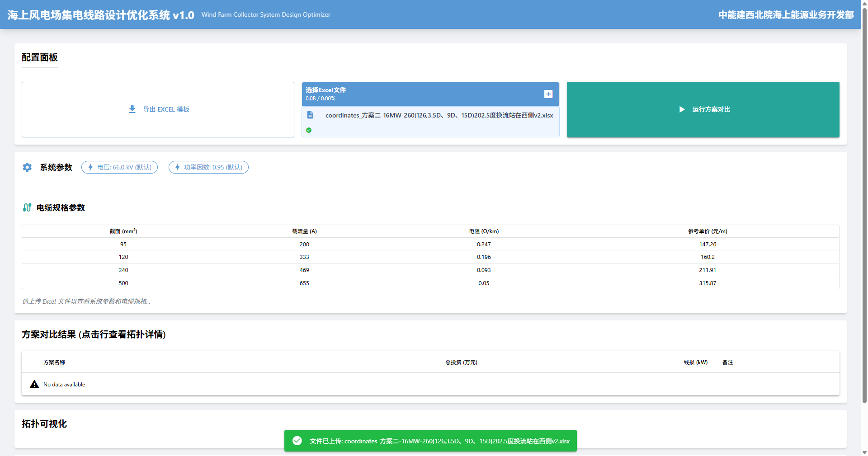Click the 截面 (mm²) column header
Image resolution: width=868 pixels, height=456 pixels.
click(x=123, y=231)
